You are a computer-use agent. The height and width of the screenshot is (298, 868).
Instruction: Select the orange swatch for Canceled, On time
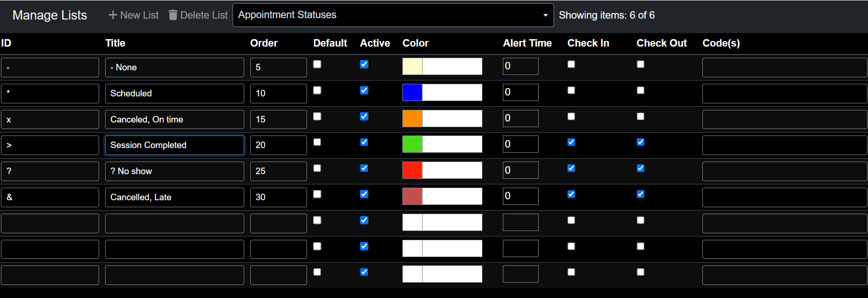coord(412,119)
